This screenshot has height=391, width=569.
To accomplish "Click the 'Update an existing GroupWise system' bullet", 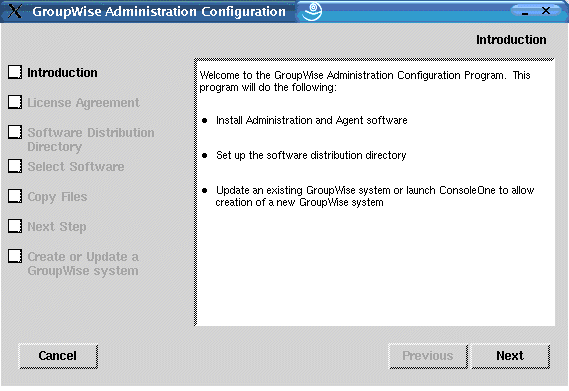I will (x=375, y=196).
